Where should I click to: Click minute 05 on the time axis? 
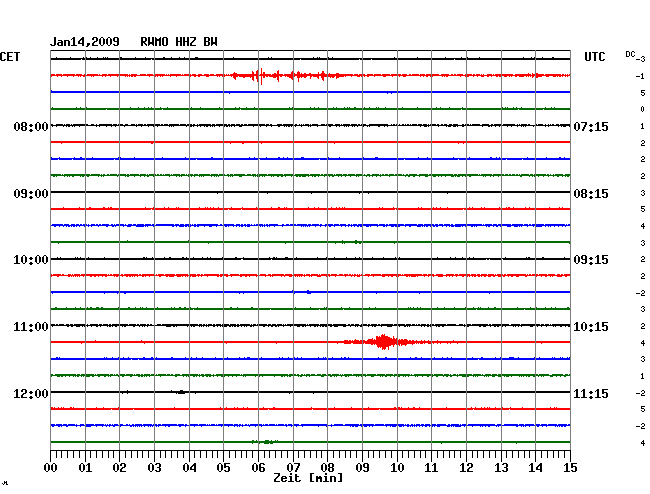(x=223, y=468)
